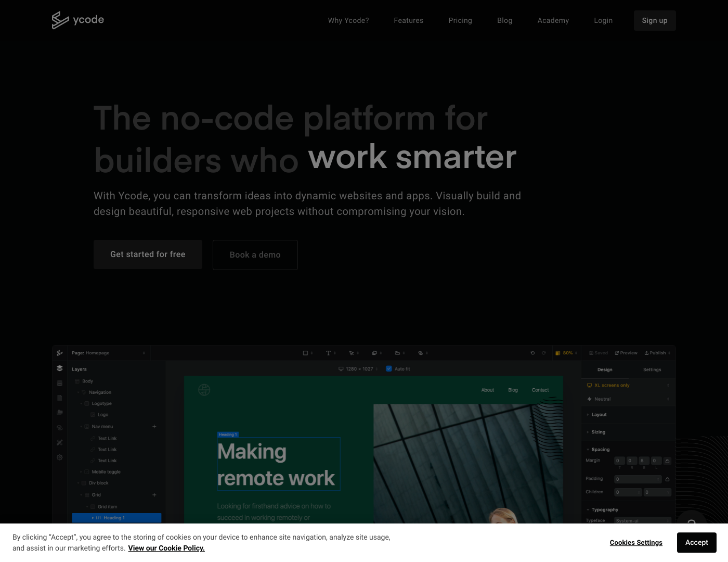This screenshot has width=728, height=562.
Task: Toggle the Auto fit checkbox
Action: [389, 368]
